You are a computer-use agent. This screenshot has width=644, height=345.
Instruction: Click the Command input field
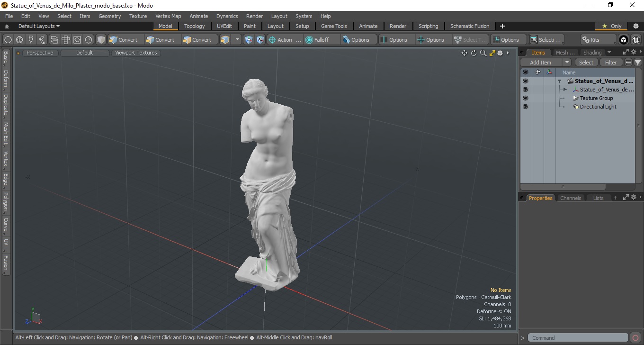pyautogui.click(x=579, y=338)
